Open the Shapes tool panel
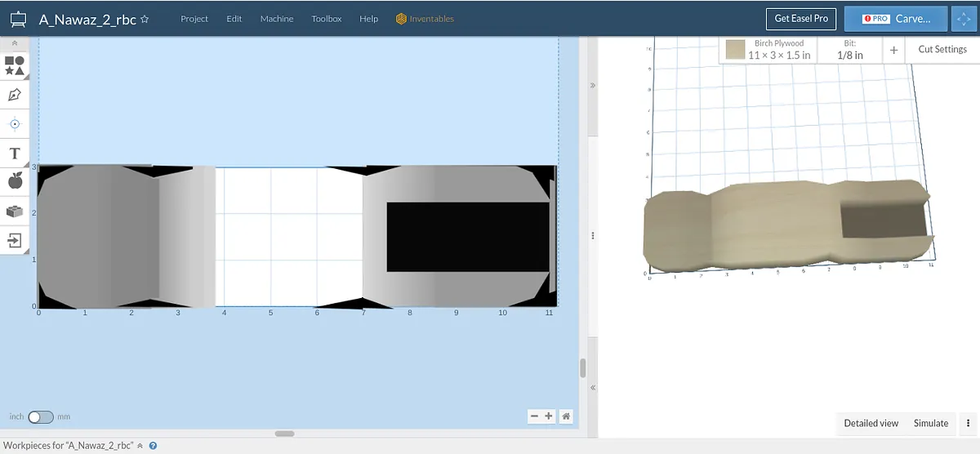This screenshot has height=454, width=980. tap(15, 65)
